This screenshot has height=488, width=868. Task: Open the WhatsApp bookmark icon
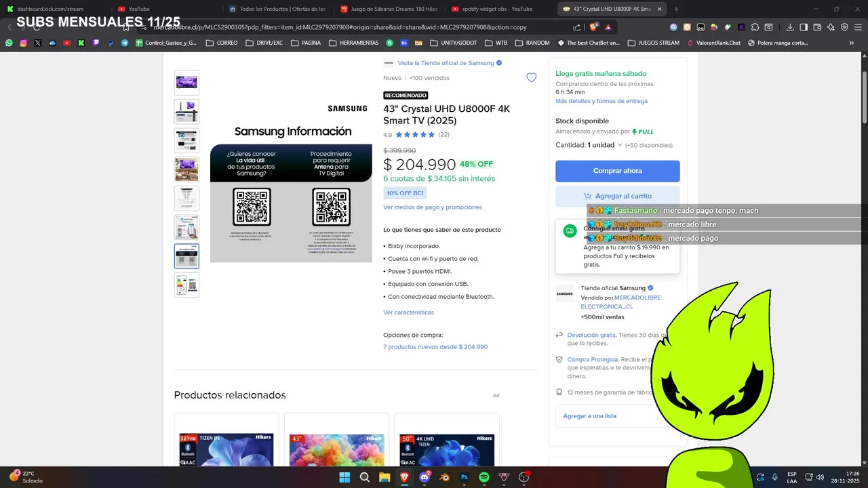pyautogui.click(x=9, y=43)
